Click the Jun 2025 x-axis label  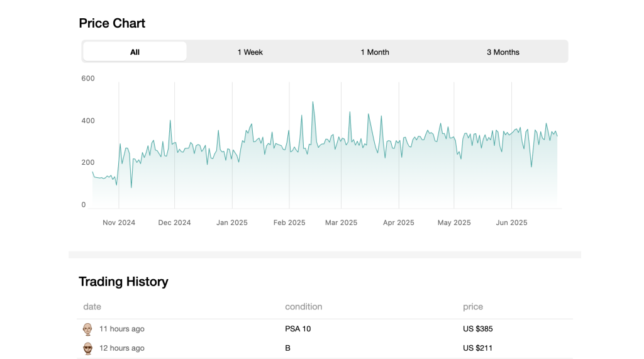click(x=511, y=223)
